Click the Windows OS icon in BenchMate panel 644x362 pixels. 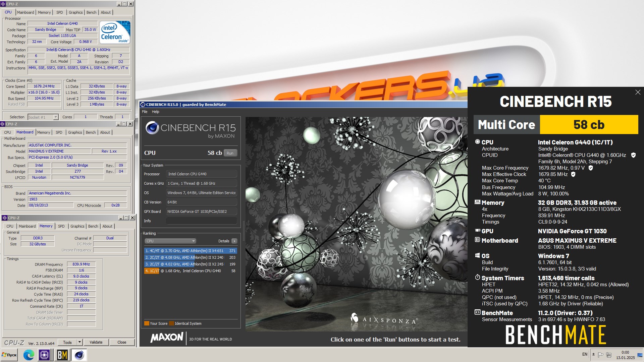(x=478, y=255)
